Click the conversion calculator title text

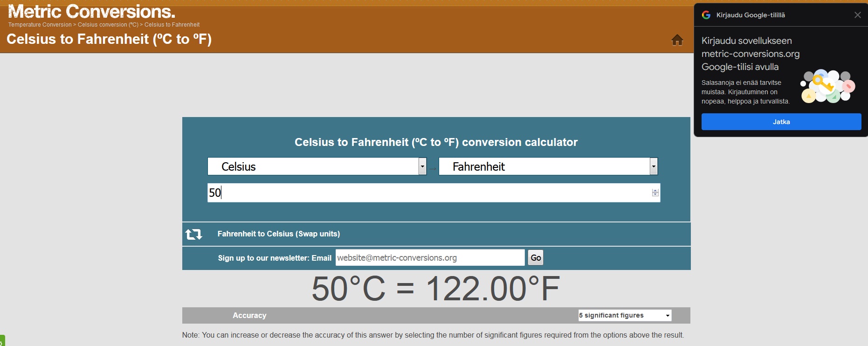[x=436, y=142]
